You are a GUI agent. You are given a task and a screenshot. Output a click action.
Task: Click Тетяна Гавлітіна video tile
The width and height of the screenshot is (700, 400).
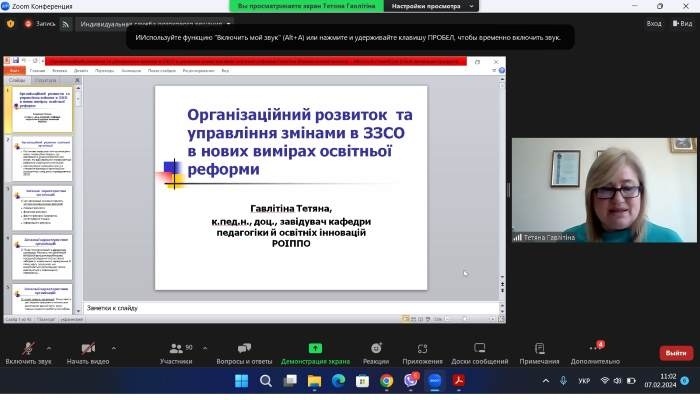pyautogui.click(x=604, y=190)
